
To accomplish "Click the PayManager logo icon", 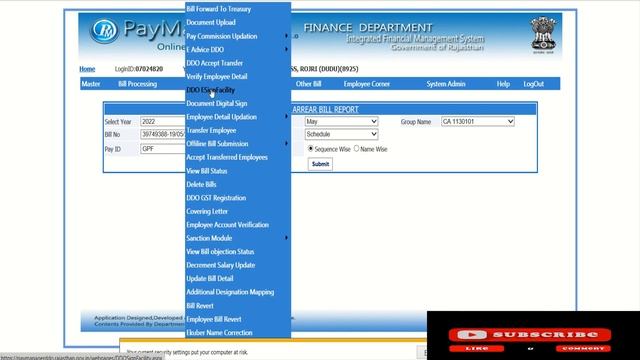I will [x=104, y=31].
